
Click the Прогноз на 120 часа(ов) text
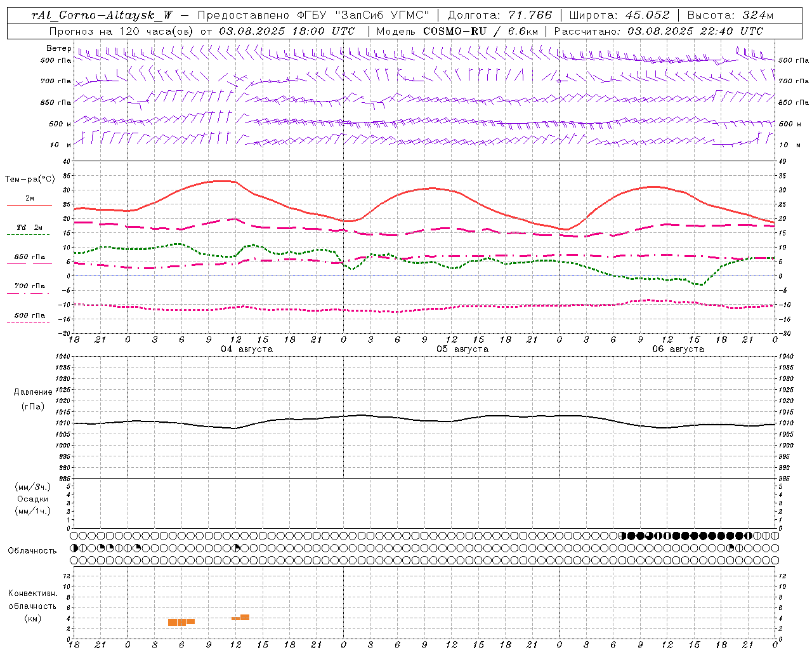coord(122,31)
